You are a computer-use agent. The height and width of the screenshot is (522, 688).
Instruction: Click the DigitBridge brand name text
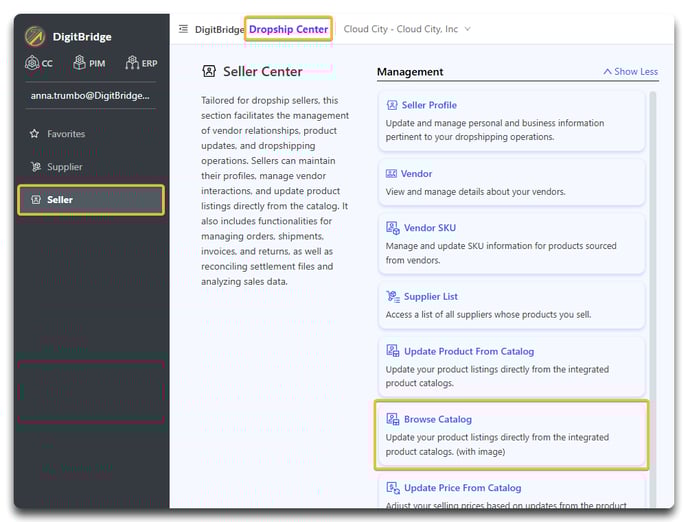tap(82, 36)
